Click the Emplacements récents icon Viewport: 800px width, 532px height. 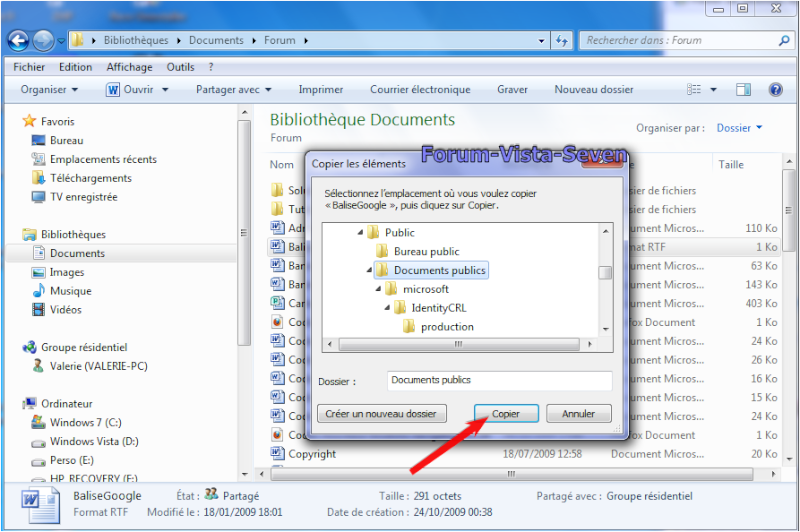(38, 159)
